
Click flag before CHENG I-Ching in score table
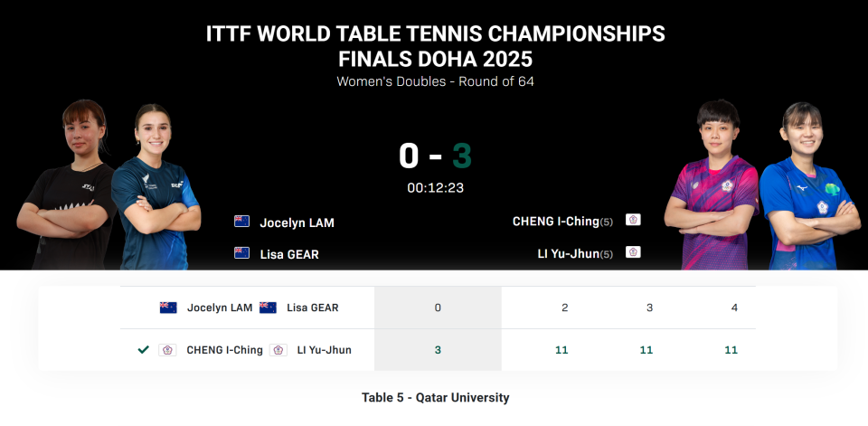click(167, 350)
